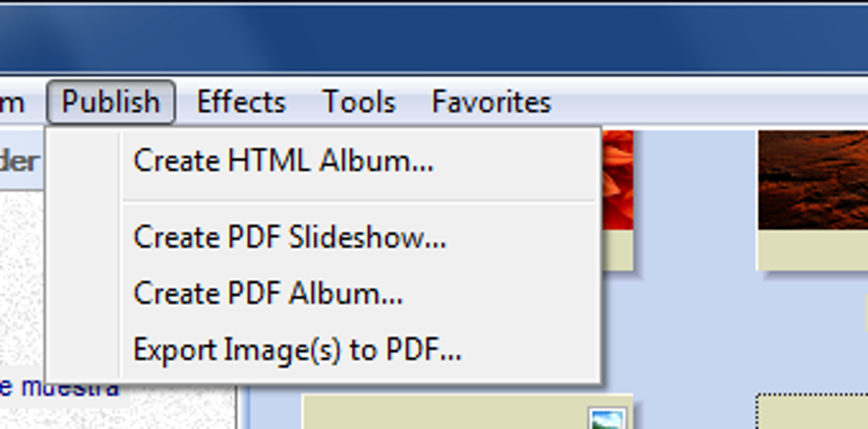Screen dimensions: 868x429
Task: Click the small landscape picture icon
Action: 608,419
